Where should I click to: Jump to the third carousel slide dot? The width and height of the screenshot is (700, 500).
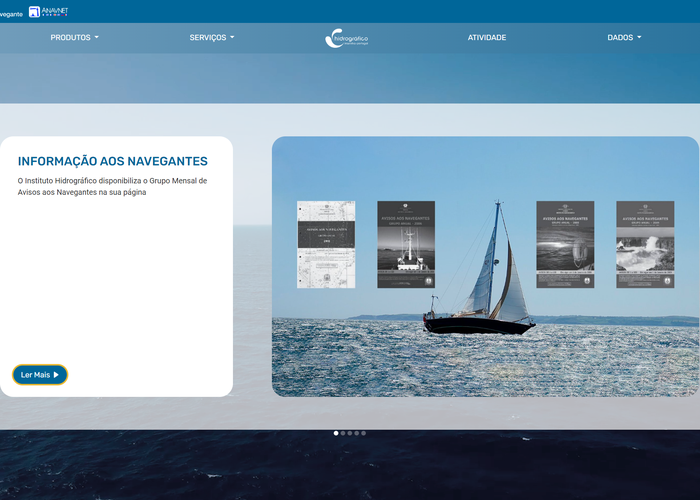click(x=350, y=433)
